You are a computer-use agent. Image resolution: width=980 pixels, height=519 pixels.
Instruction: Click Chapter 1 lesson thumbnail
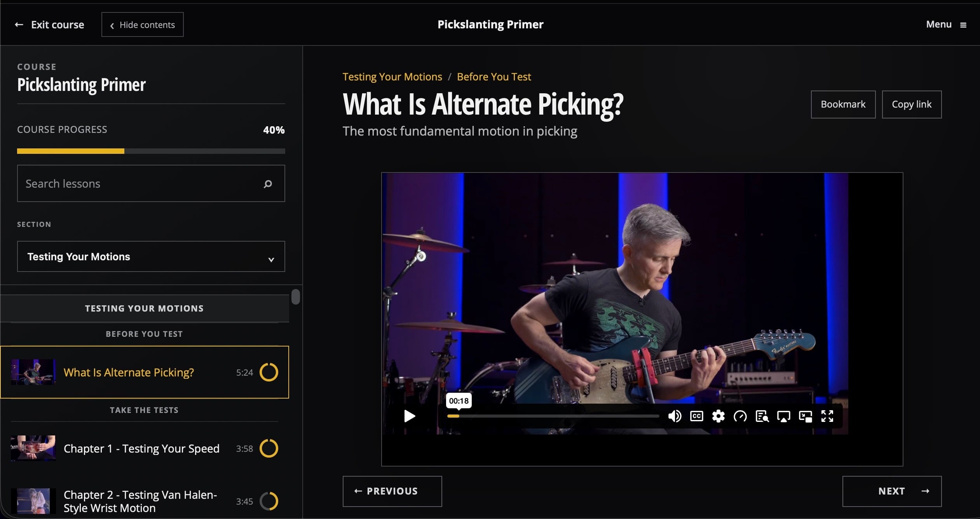pos(33,448)
